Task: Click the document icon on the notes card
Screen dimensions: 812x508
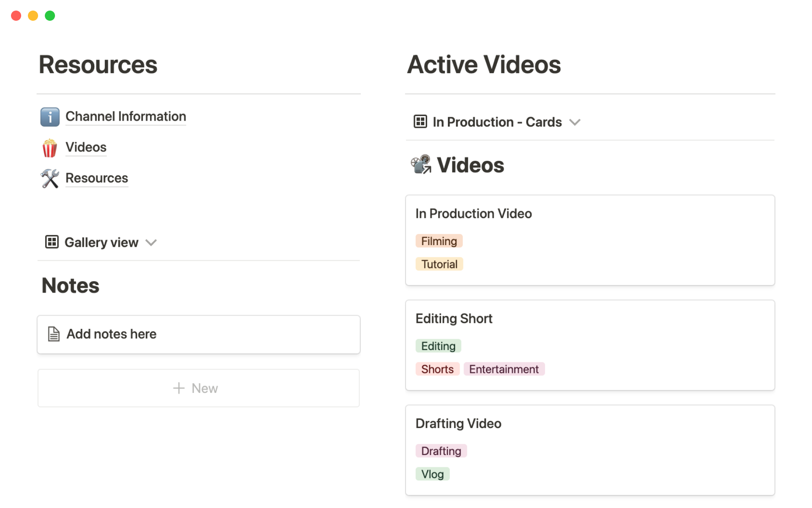Action: (x=54, y=334)
